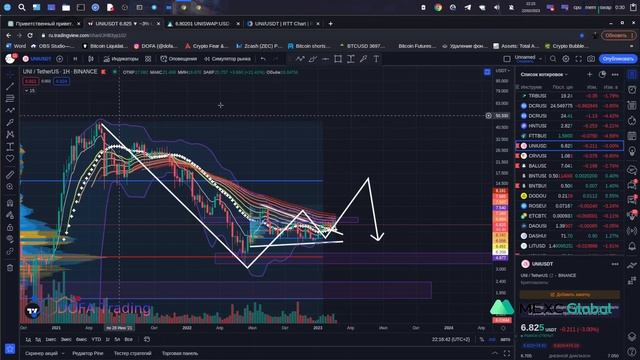Select the brush tool in left sidebar
640x360 pixels.
pos(10,122)
